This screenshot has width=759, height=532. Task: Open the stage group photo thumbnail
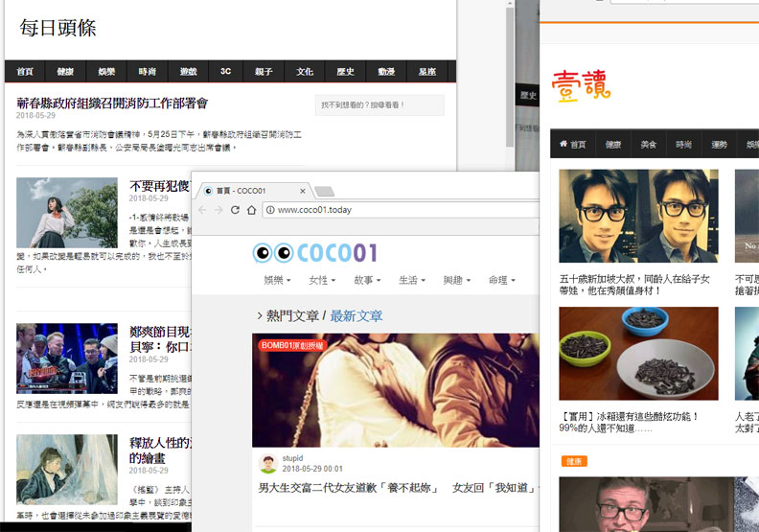click(67, 359)
